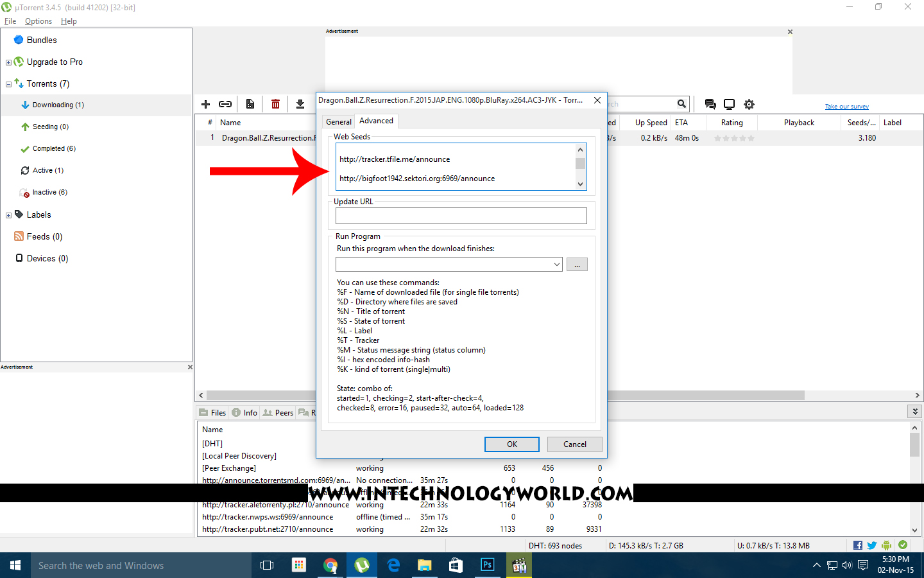Click the green network OK status icon

click(903, 545)
